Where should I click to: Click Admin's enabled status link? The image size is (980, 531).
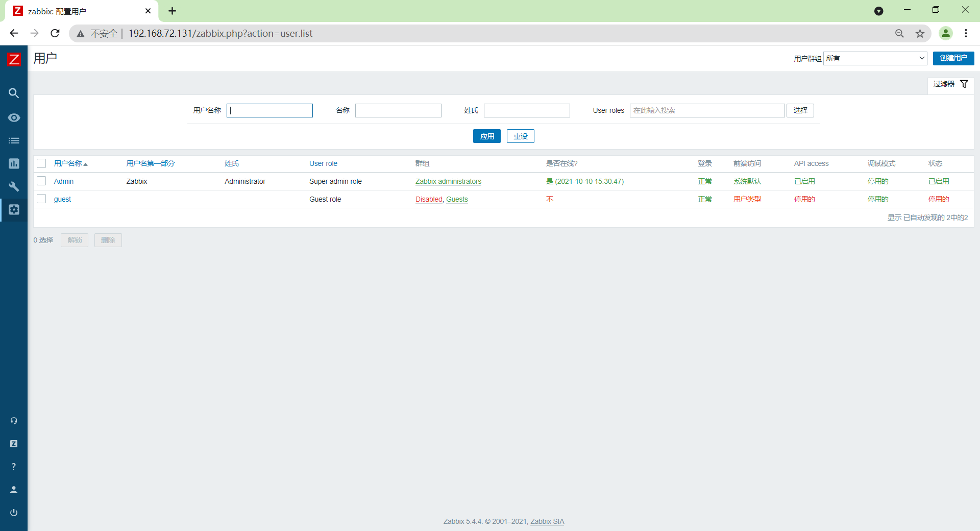click(939, 181)
